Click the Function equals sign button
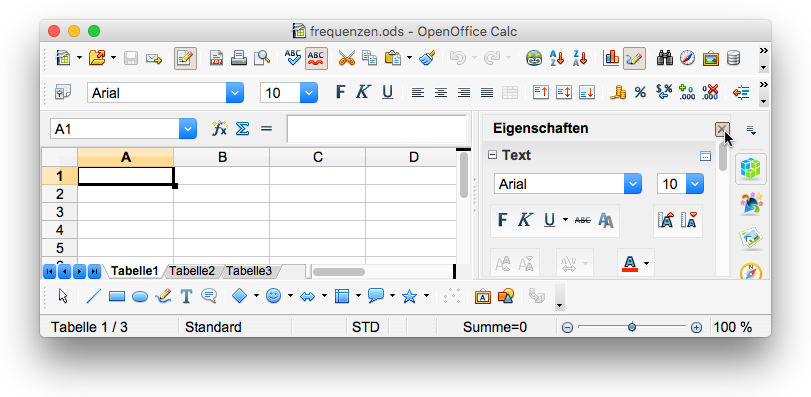Screen dimensions: 811x397 (266, 128)
